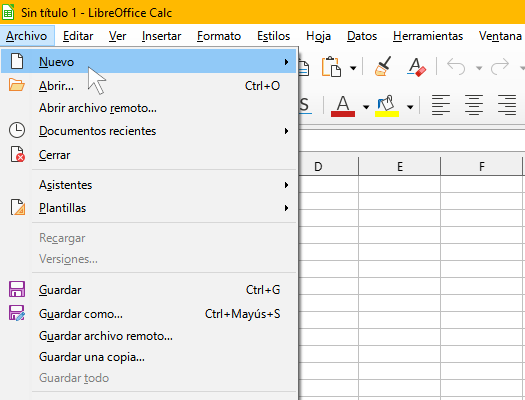525x400 pixels.
Task: Open the Formato menu
Action: [219, 36]
